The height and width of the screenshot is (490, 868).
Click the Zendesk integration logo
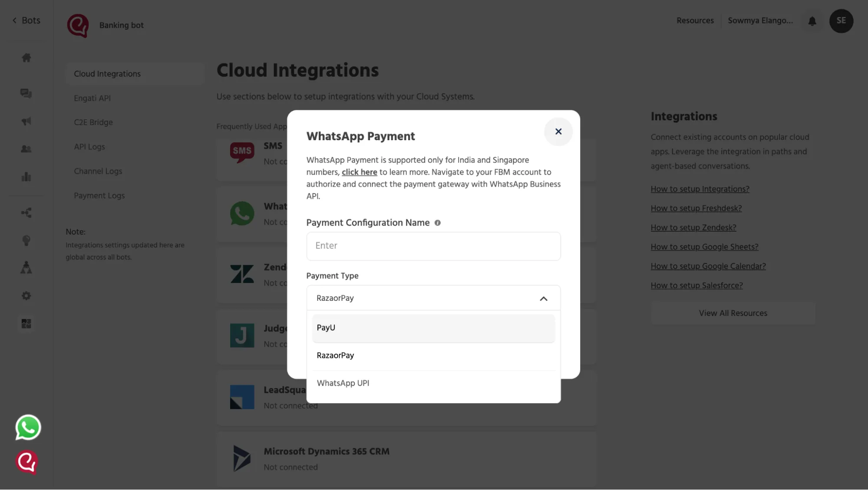pyautogui.click(x=242, y=274)
